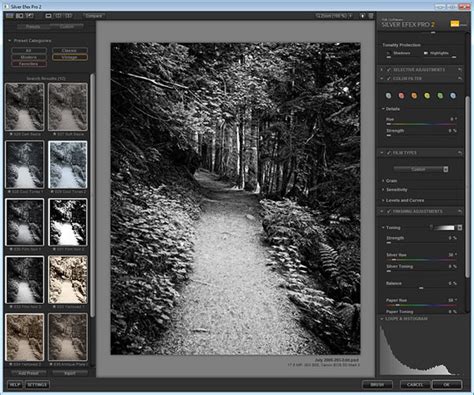Confirm with the OK button
Image resolution: width=474 pixels, height=395 pixels.
[447, 385]
